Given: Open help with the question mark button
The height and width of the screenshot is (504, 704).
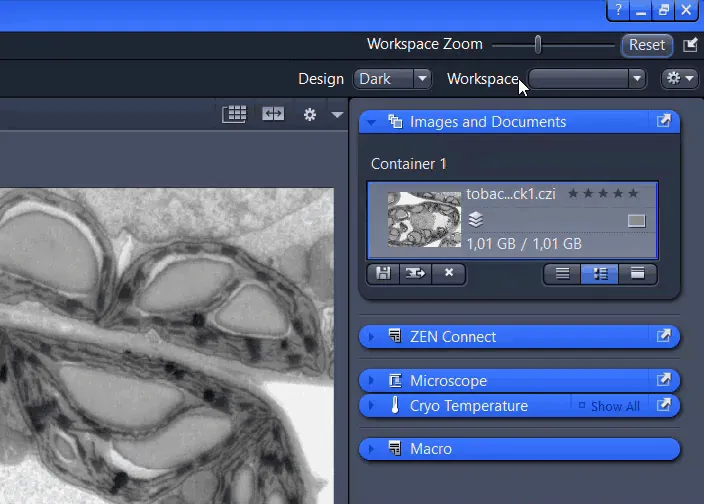Looking at the screenshot, I should click(620, 10).
